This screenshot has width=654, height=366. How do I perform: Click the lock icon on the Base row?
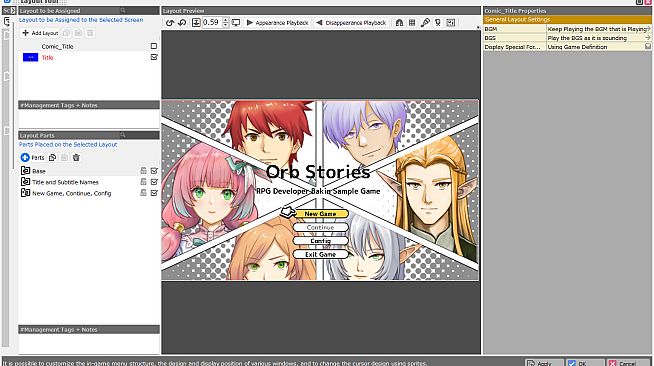(143, 170)
